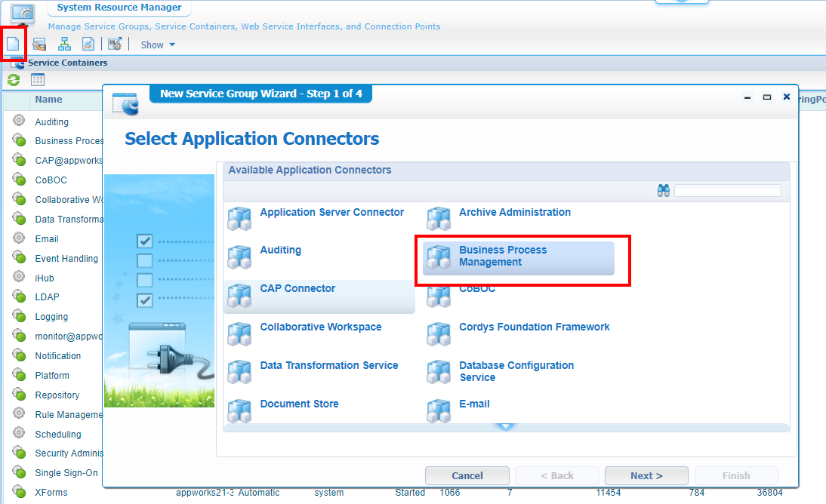Image resolution: width=826 pixels, height=504 pixels.
Task: Minimize the New Service Group Wizard dialog
Action: [x=747, y=97]
